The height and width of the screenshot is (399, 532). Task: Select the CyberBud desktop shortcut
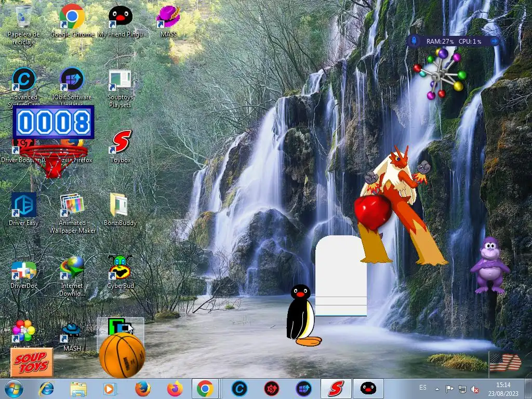click(x=120, y=272)
